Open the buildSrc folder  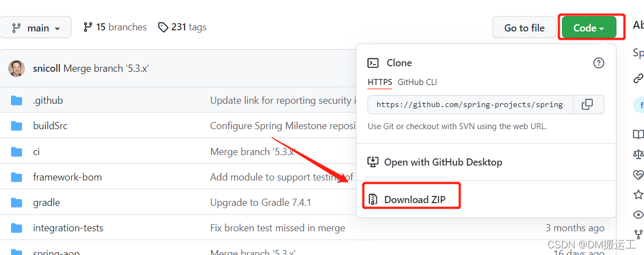click(x=50, y=126)
